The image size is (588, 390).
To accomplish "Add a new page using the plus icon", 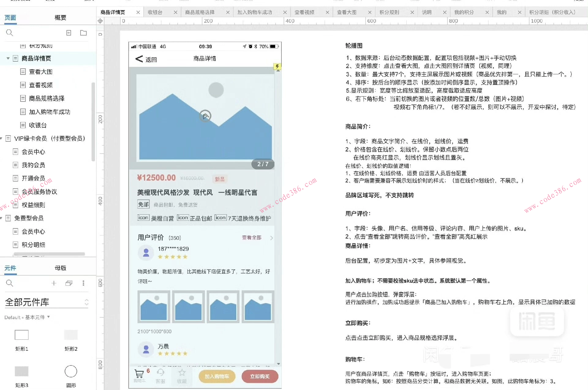I will (x=69, y=33).
